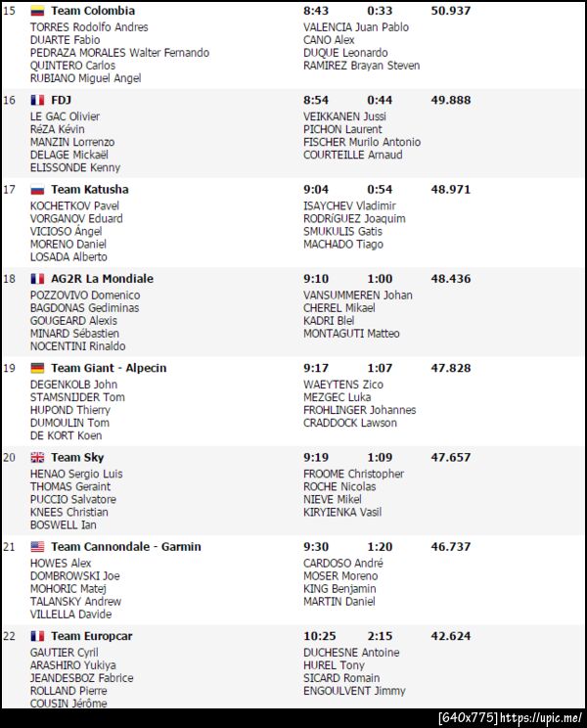This screenshot has height=728, width=587.
Task: Open RODRÍGUEZ Joaquim rider profile
Action: point(354,219)
